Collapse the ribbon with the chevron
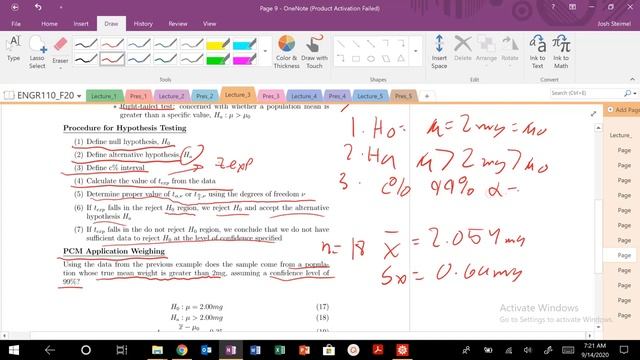The image size is (640, 360). tap(632, 79)
